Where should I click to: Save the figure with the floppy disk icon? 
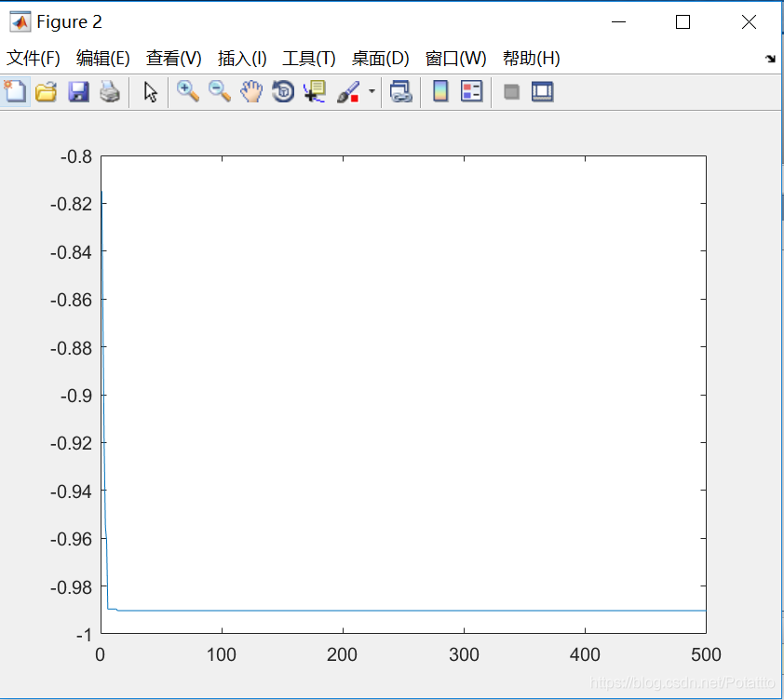point(78,92)
